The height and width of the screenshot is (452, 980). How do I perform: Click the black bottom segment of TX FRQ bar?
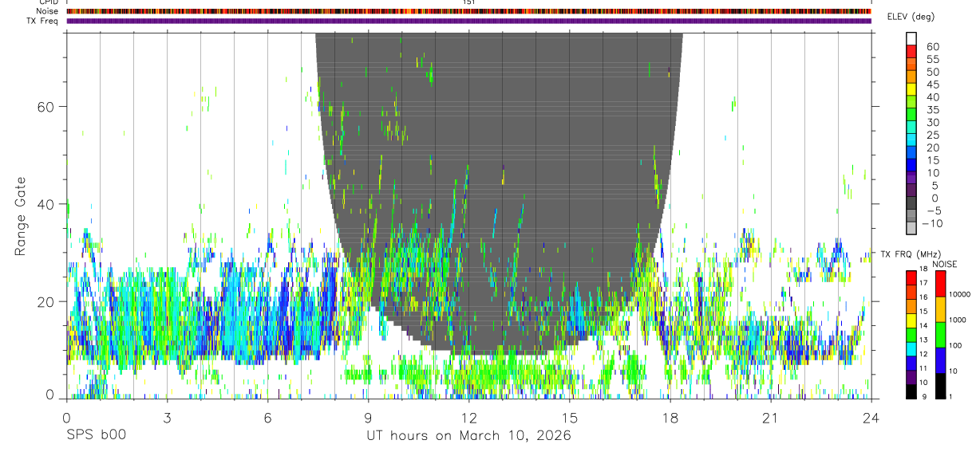tap(911, 391)
